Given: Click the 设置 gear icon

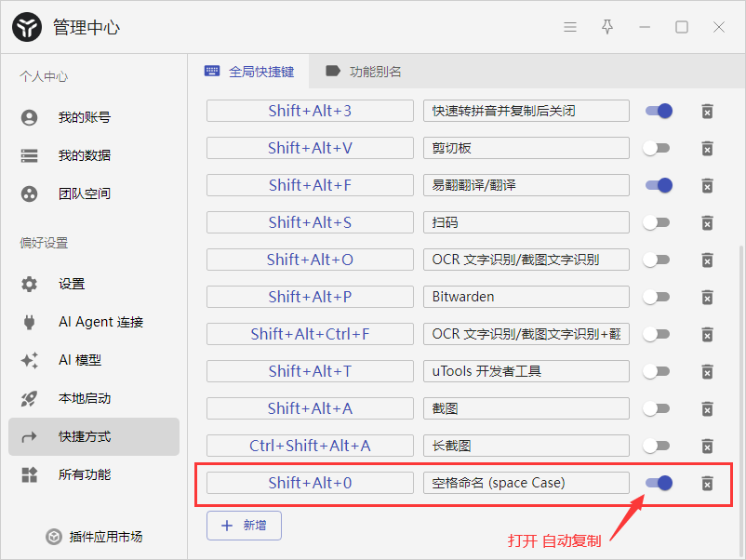Looking at the screenshot, I should pyautogui.click(x=29, y=284).
